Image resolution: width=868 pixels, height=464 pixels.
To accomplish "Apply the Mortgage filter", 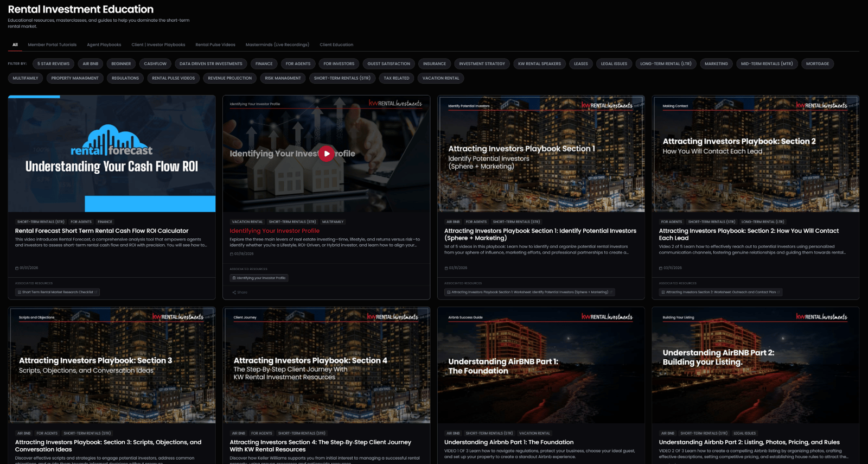I will 818,63.
